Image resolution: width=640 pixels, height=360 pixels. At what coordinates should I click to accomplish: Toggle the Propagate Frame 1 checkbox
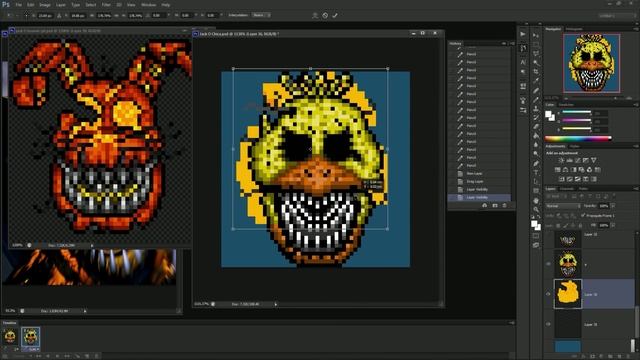pos(583,215)
